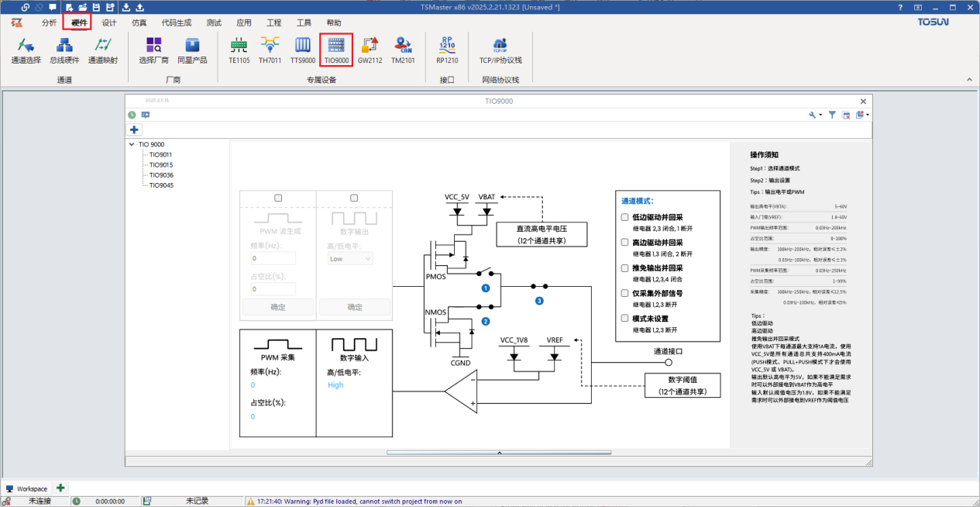Screen dimensions: 980x507
Task: Click the 频率(Hz) input field
Action: click(273, 258)
